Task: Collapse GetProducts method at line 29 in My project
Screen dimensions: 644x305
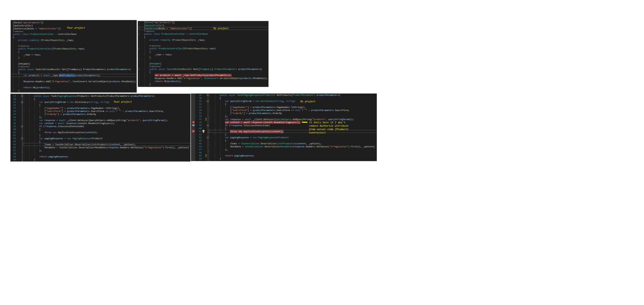Action: click(x=208, y=95)
